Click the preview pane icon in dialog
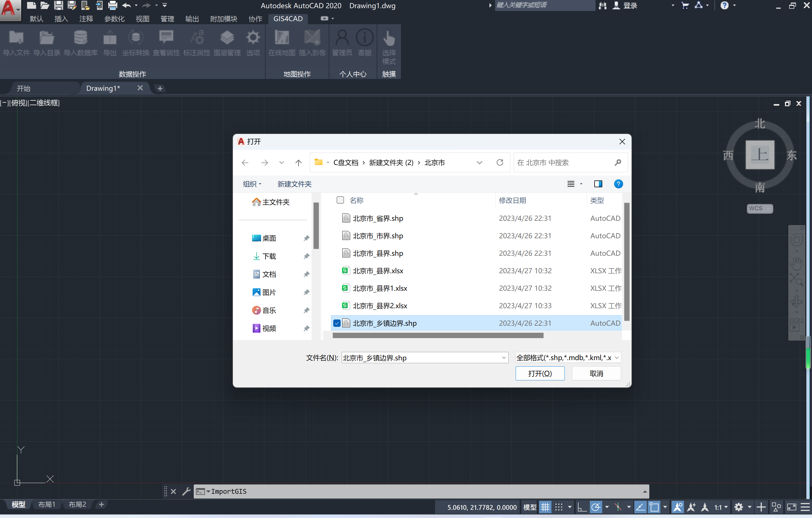Screen dimensions: 812x518 [598, 184]
